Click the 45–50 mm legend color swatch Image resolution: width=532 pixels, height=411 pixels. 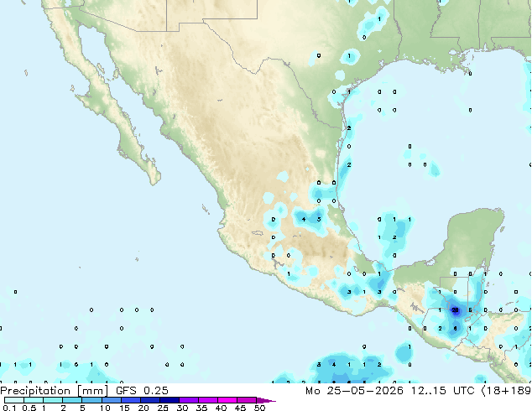coord(247,400)
